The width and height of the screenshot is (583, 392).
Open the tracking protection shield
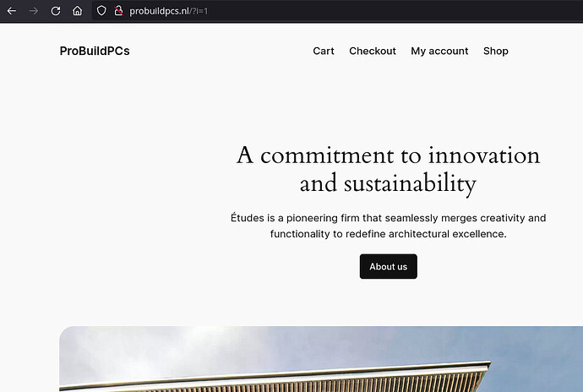pyautogui.click(x=101, y=11)
